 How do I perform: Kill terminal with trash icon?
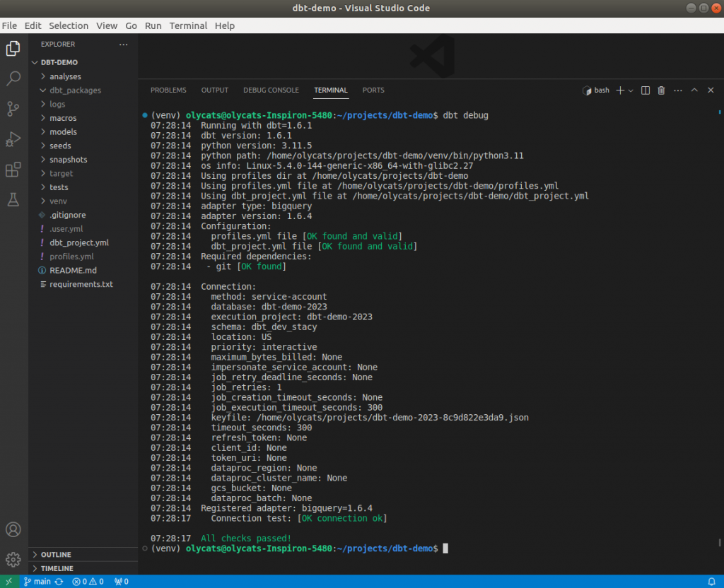661,90
